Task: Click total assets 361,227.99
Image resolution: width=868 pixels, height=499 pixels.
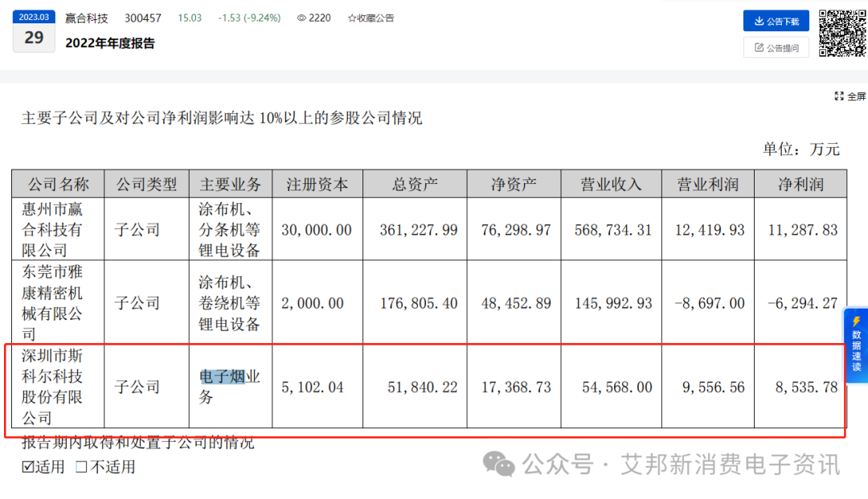Action: (x=419, y=230)
